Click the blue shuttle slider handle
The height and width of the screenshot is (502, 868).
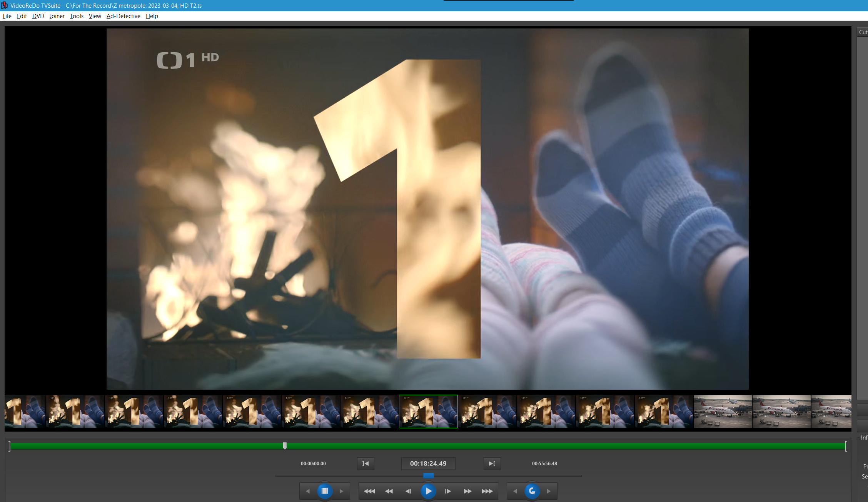[428, 476]
